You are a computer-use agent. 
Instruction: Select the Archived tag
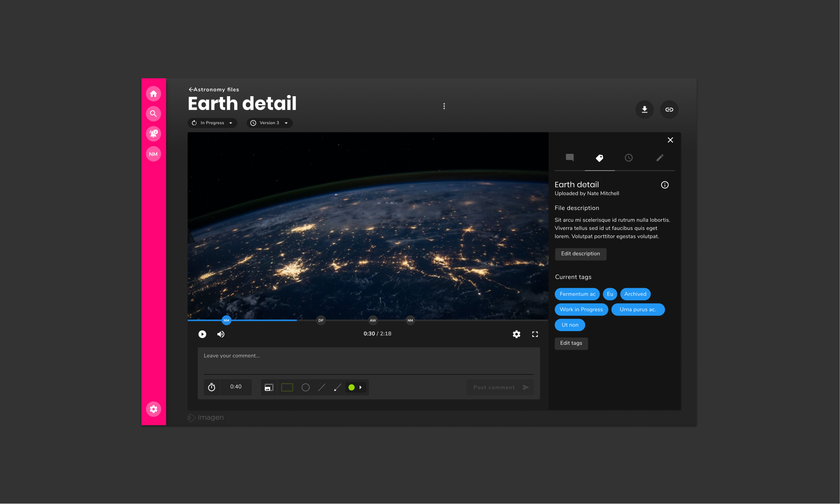click(x=635, y=294)
